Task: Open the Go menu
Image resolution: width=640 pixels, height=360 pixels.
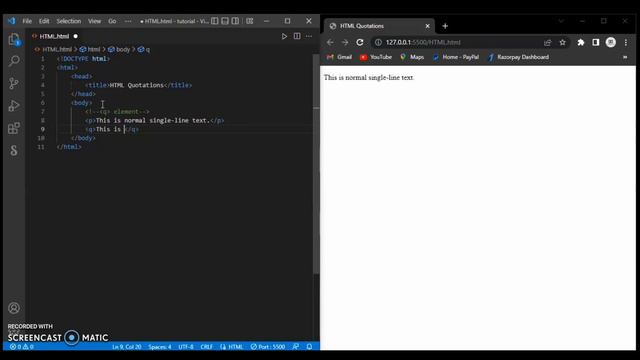Action: pos(112,21)
